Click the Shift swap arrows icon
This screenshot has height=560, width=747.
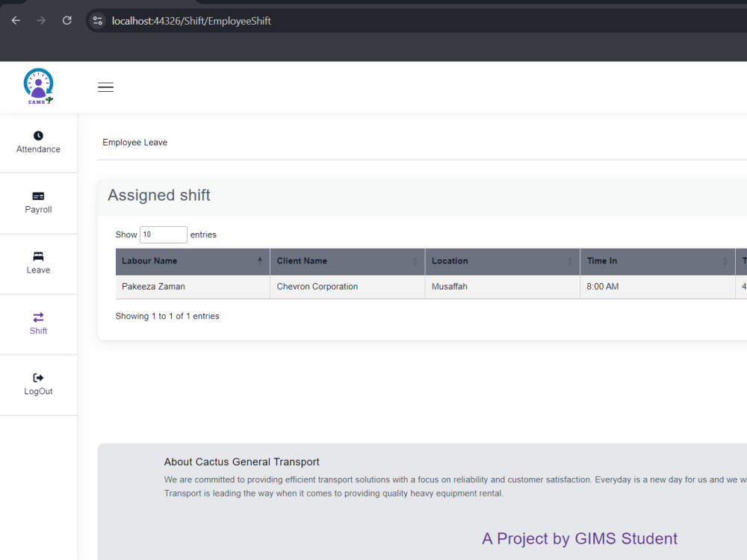[x=38, y=317]
